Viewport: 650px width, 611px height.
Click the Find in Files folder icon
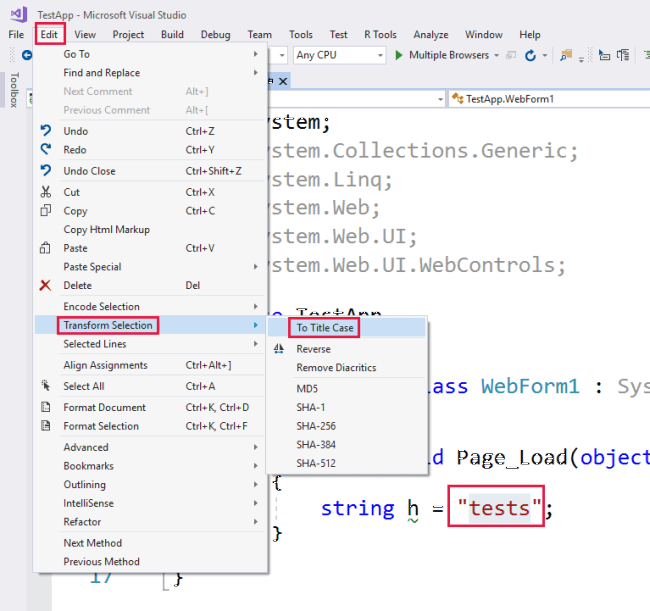point(565,55)
